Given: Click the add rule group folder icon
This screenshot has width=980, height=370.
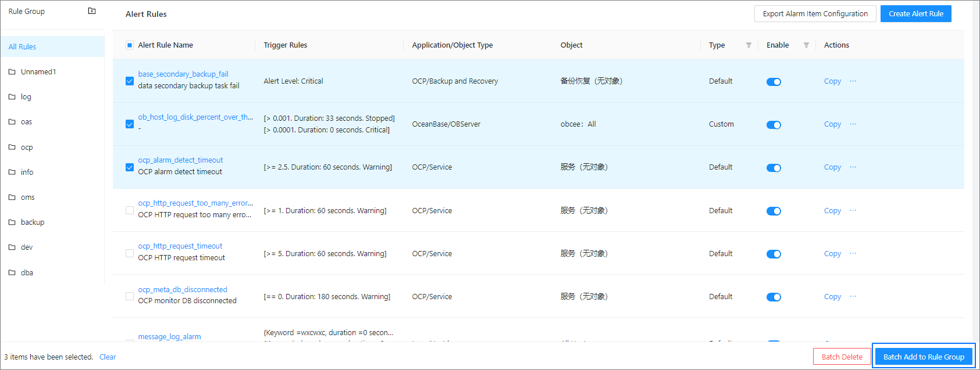Looking at the screenshot, I should pyautogui.click(x=91, y=11).
